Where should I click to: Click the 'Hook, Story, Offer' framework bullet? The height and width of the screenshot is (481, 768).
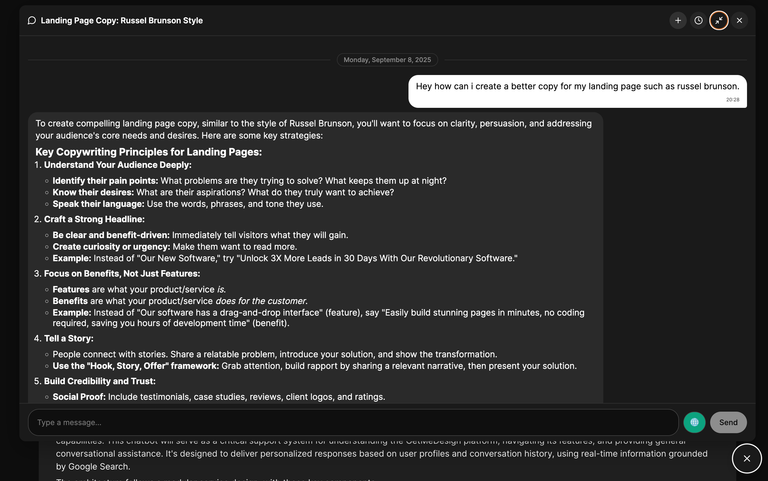click(314, 366)
